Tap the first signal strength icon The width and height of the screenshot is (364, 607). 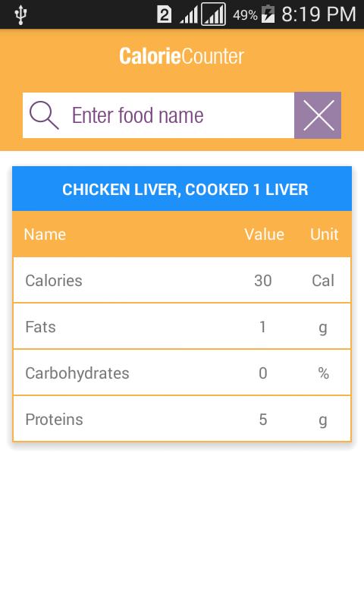[189, 14]
